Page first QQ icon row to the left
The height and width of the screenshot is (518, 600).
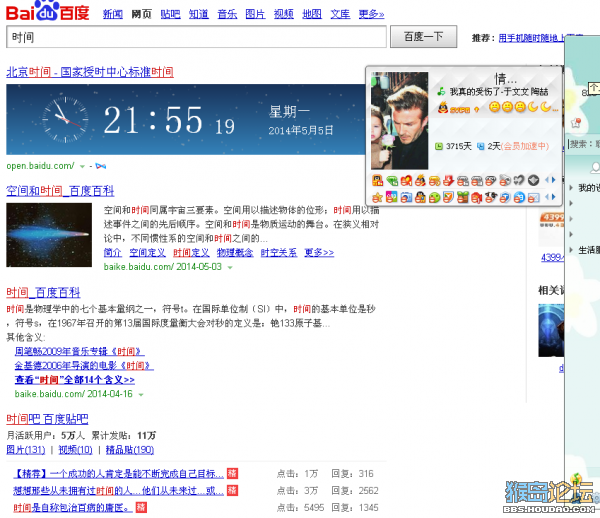[547, 180]
